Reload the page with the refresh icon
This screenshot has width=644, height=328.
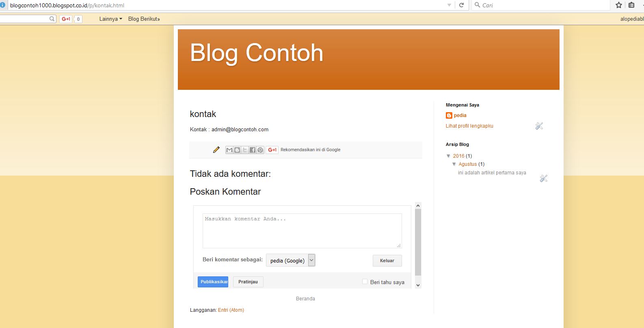pos(461,5)
